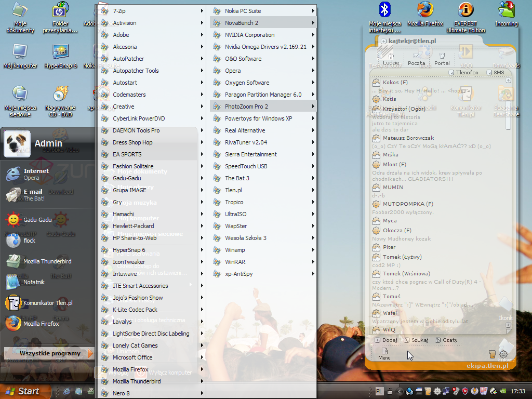Click Wszystkie programy in Start menu

coord(48,353)
